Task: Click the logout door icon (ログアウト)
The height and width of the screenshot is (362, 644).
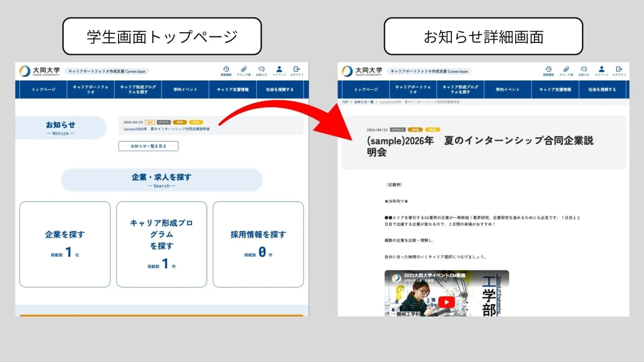Action: (x=296, y=69)
